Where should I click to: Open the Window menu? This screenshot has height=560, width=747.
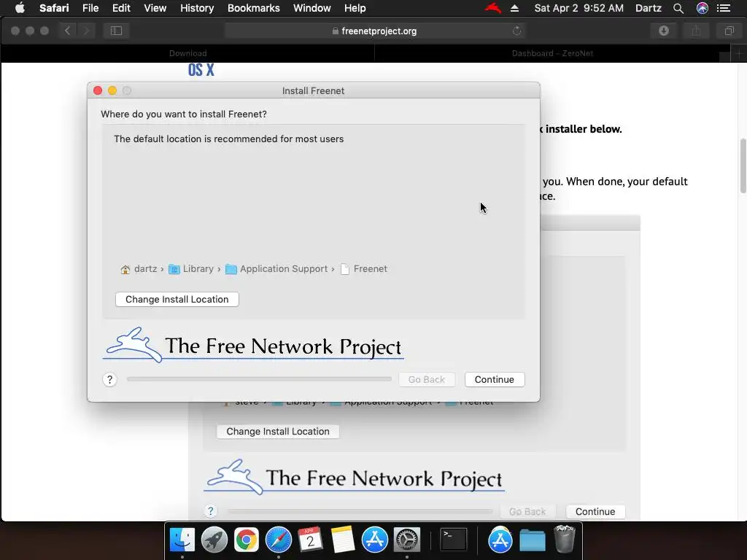pos(311,8)
